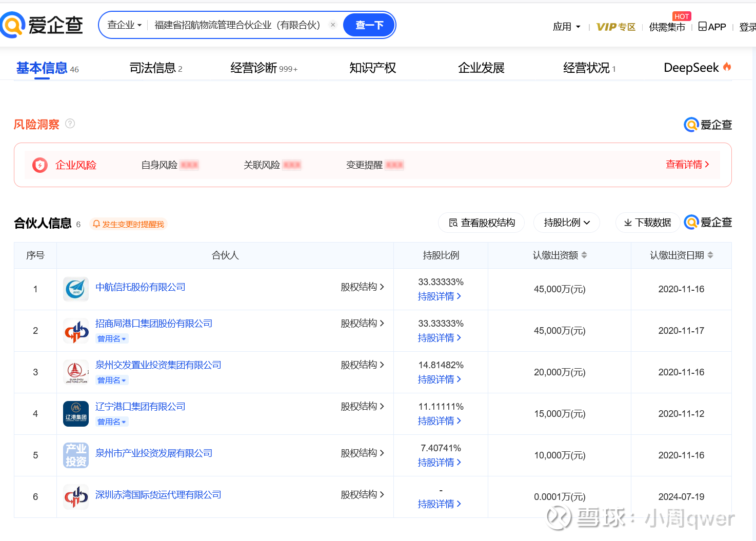Click the 查一下 search button

tap(369, 25)
